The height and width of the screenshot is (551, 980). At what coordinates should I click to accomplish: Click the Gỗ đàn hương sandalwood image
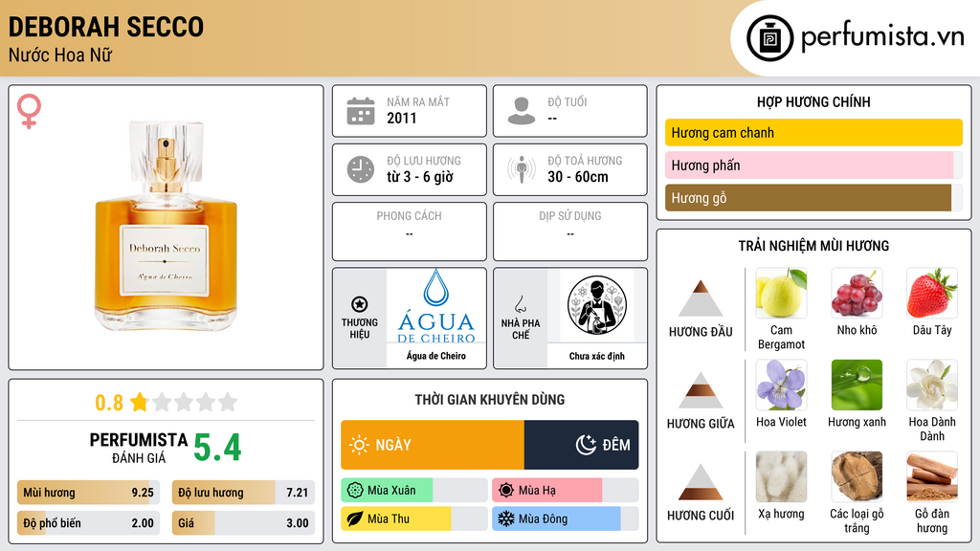(x=932, y=476)
